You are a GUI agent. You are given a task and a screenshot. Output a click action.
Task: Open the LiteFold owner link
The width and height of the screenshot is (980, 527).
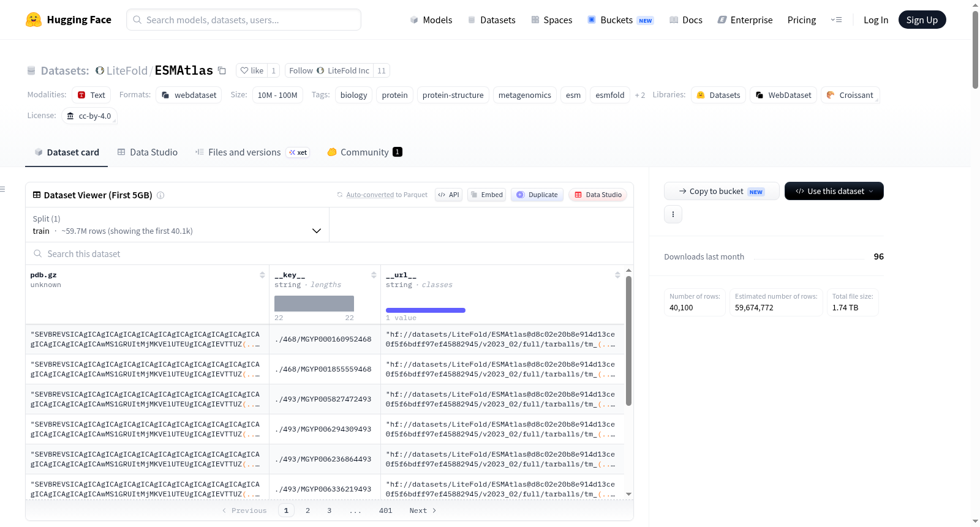pyautogui.click(x=127, y=70)
